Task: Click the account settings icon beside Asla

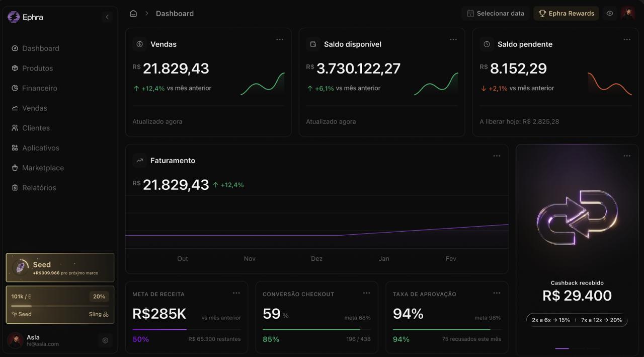Action: click(105, 340)
